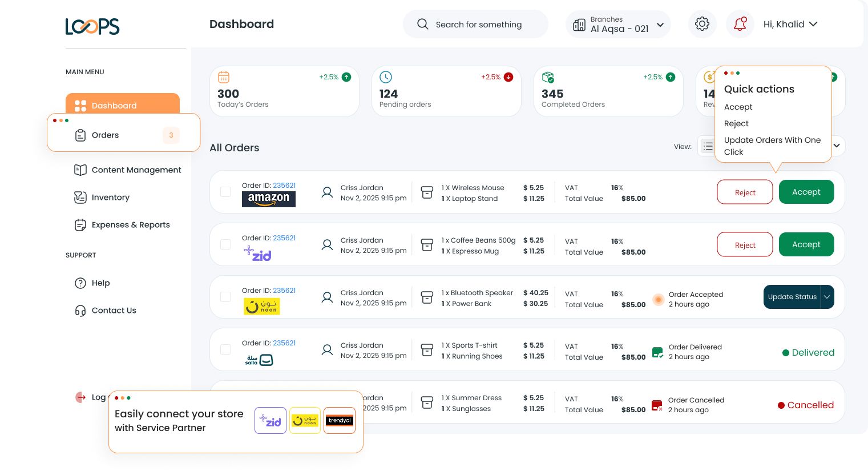Open the Dashboard section in sidebar
This screenshot has height=475, width=868.
point(114,106)
